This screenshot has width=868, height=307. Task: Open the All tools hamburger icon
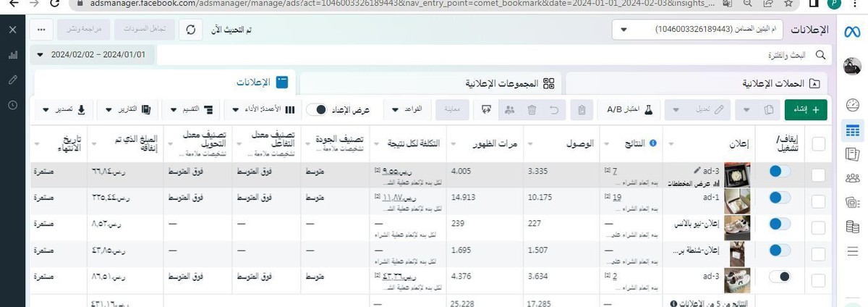pyautogui.click(x=851, y=251)
